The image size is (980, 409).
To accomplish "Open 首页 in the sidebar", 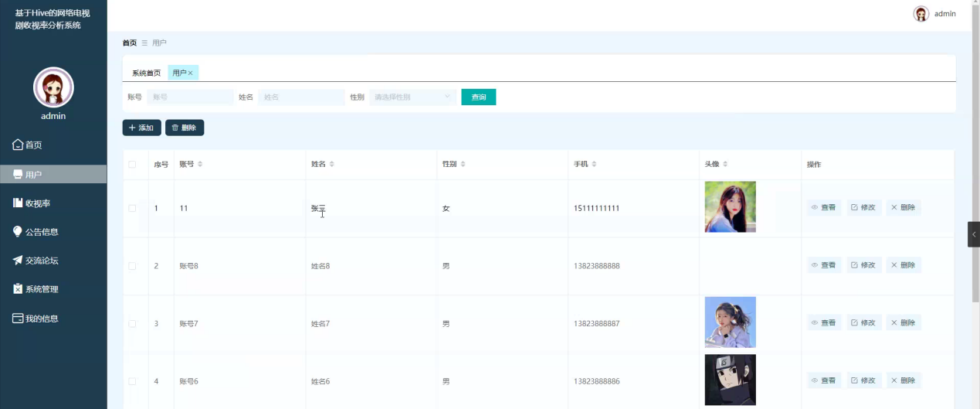I will (53, 145).
